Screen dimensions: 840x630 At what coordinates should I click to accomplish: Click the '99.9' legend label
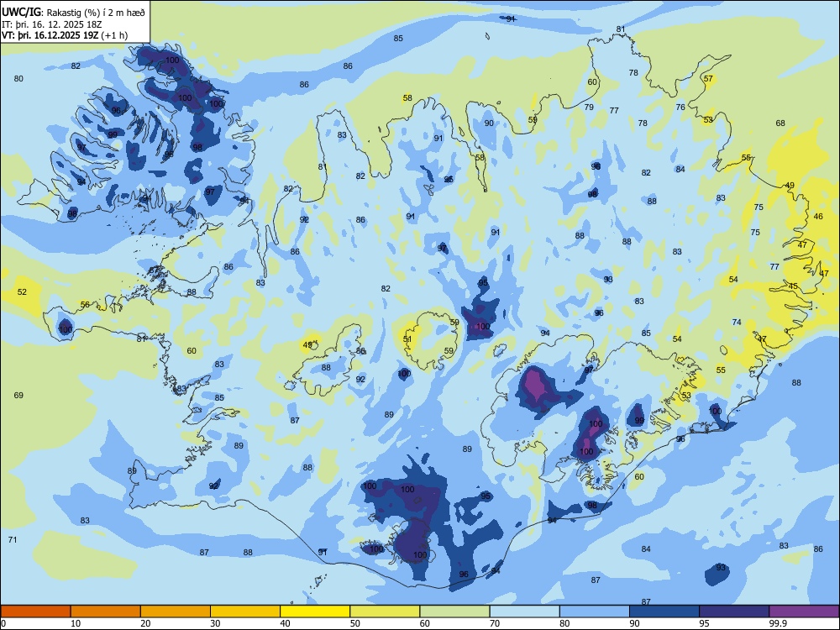pyautogui.click(x=777, y=623)
